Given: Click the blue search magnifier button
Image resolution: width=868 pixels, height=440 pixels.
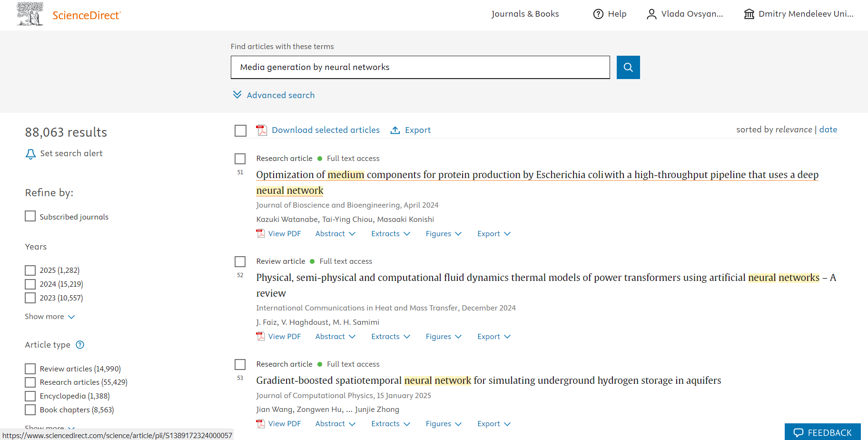Looking at the screenshot, I should pyautogui.click(x=628, y=67).
